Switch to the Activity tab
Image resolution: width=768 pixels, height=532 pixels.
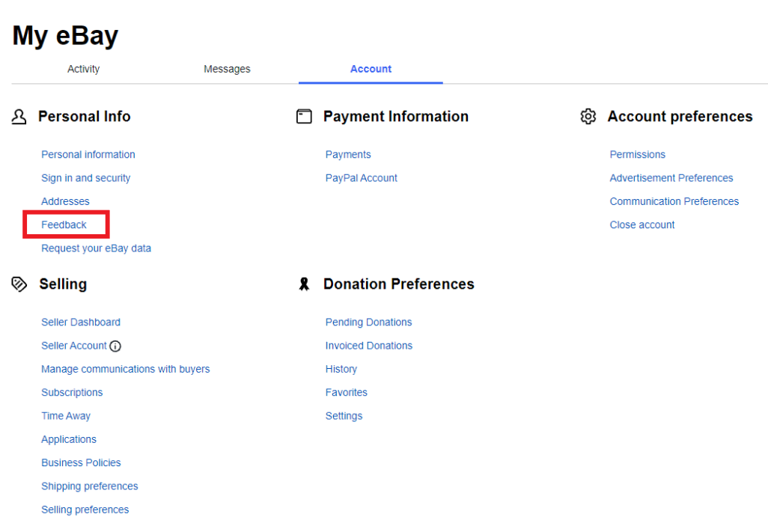click(x=83, y=69)
